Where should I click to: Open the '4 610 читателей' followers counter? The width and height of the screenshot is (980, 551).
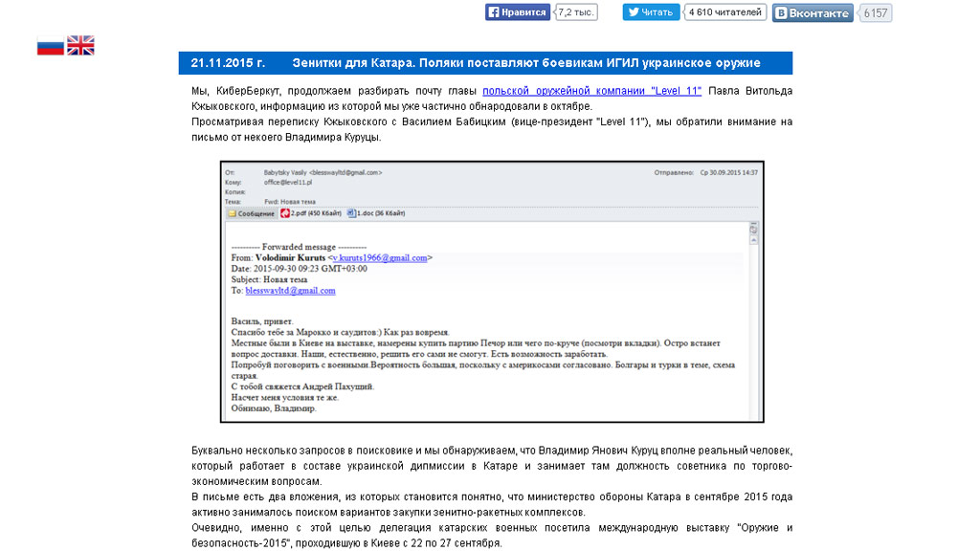tap(725, 12)
